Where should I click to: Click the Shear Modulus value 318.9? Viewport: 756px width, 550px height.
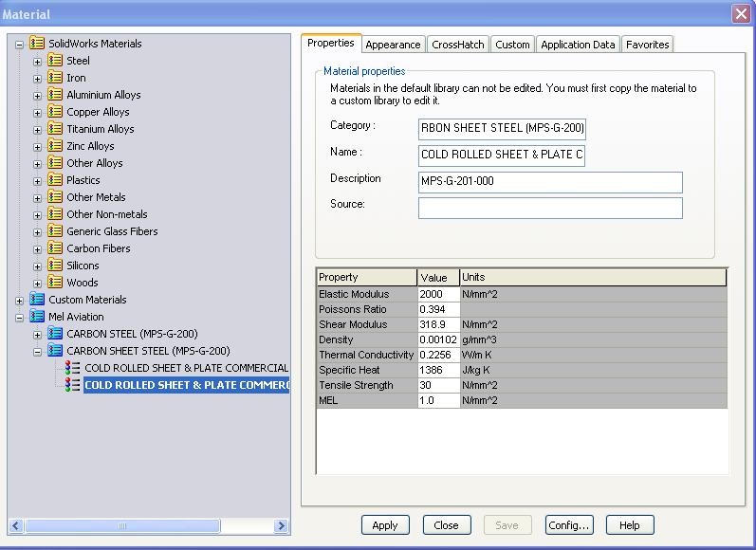pyautogui.click(x=438, y=324)
